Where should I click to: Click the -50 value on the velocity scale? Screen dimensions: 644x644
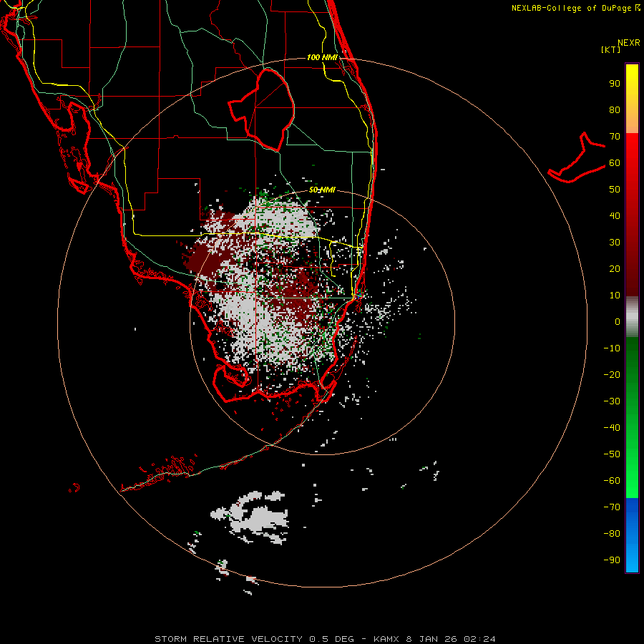point(612,454)
